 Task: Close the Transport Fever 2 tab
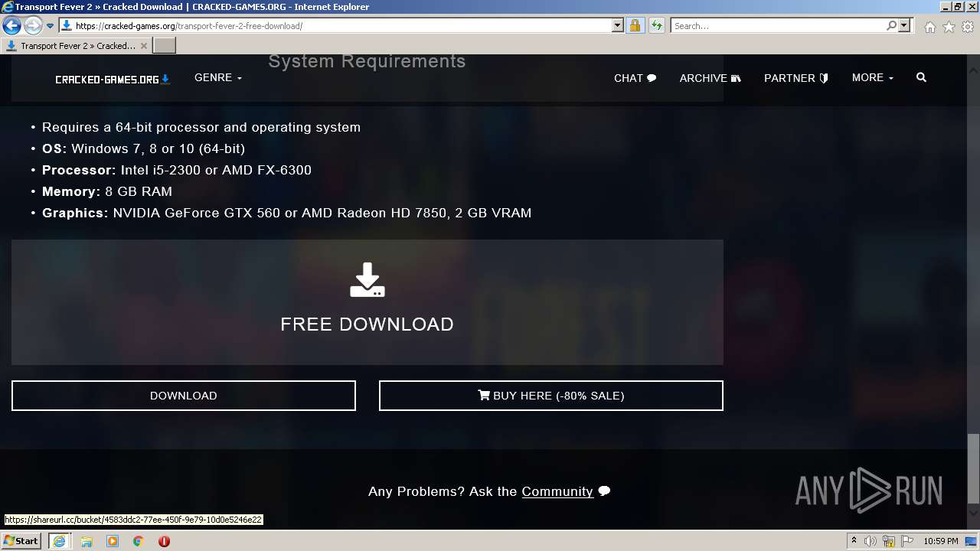[x=143, y=46]
